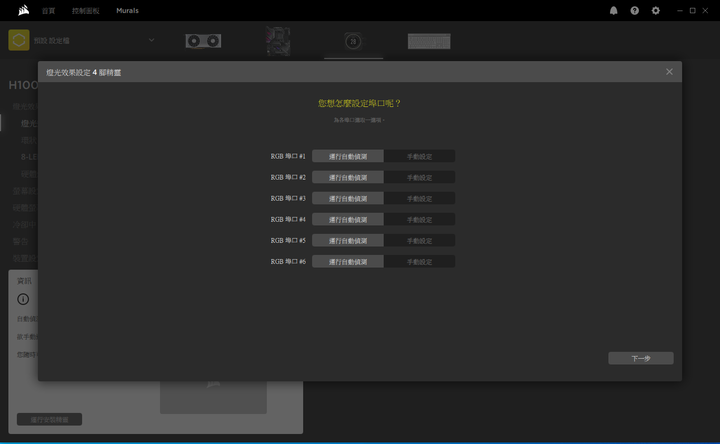Select the graphics card device thumbnail

click(203, 41)
